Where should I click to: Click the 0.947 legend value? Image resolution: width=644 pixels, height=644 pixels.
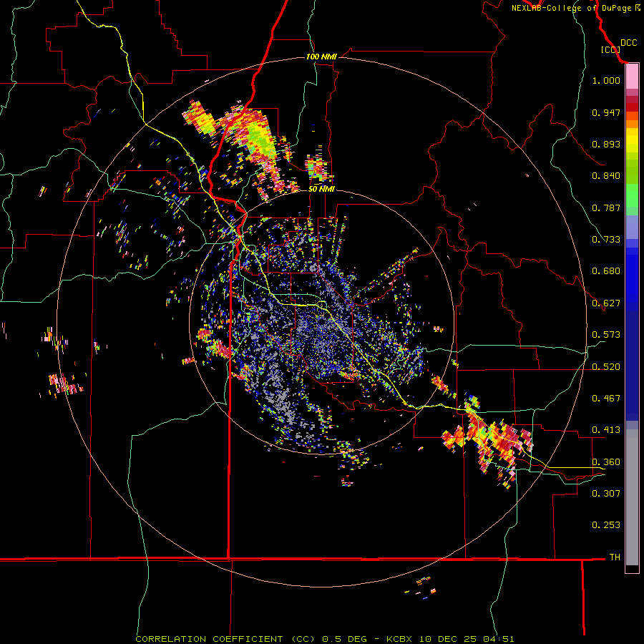pyautogui.click(x=606, y=112)
